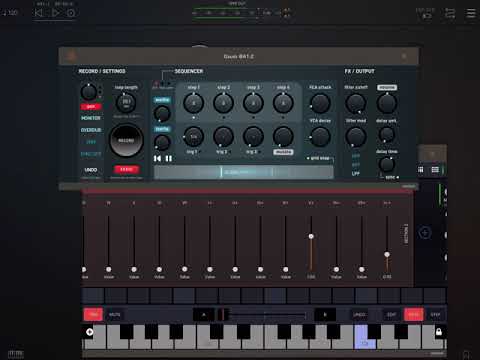Click the highlighted blue piano key
Viewport: 480px width, 360px height.
point(364,337)
